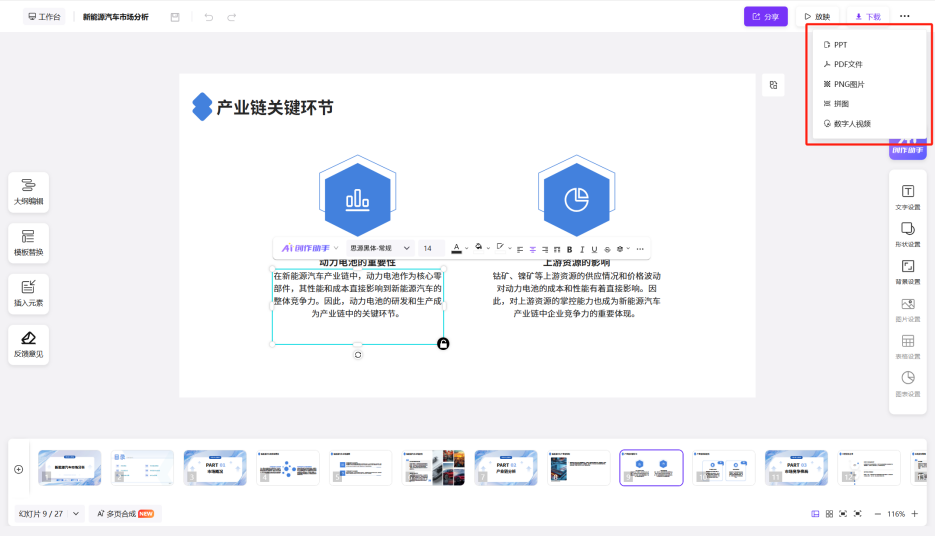Select slide thumbnail 7 PART 02
935x537 pixels.
(506, 468)
